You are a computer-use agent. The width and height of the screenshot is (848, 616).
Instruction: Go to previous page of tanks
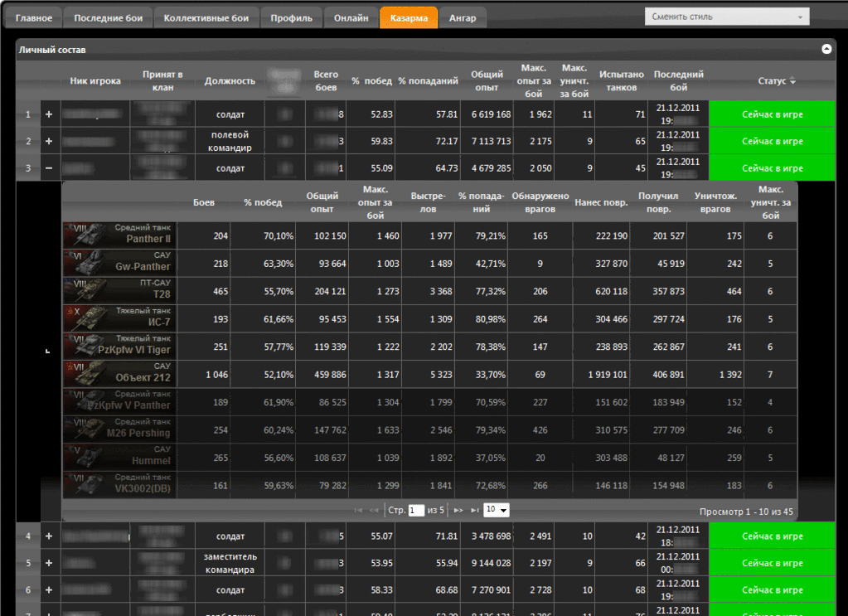[374, 510]
